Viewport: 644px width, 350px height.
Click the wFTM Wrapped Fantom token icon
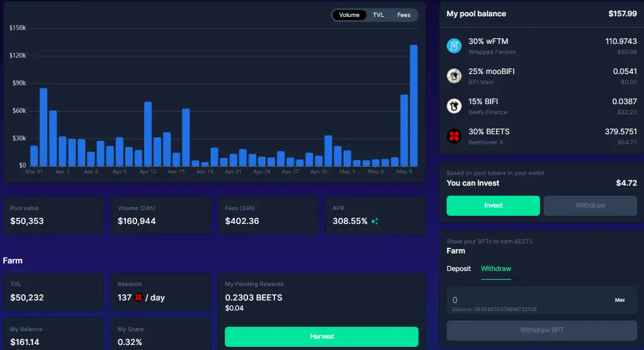tap(454, 46)
